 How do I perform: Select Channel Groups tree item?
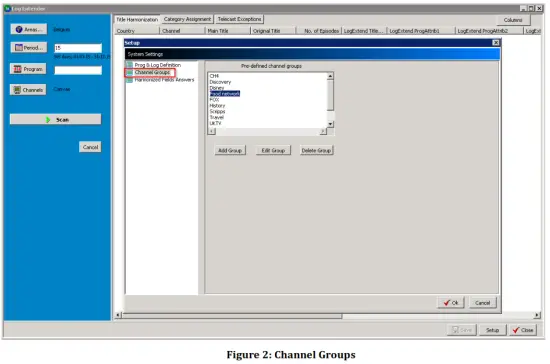tap(152, 72)
